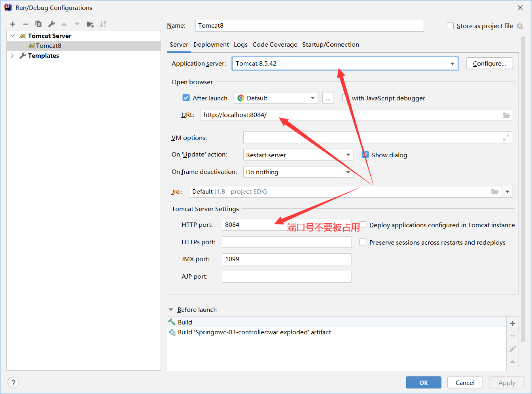
Task: Click the AJP port field
Action: pyautogui.click(x=286, y=277)
